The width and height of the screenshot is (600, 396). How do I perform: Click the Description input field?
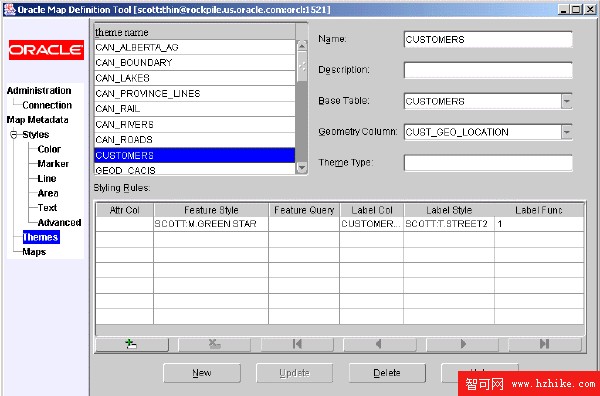coord(488,70)
